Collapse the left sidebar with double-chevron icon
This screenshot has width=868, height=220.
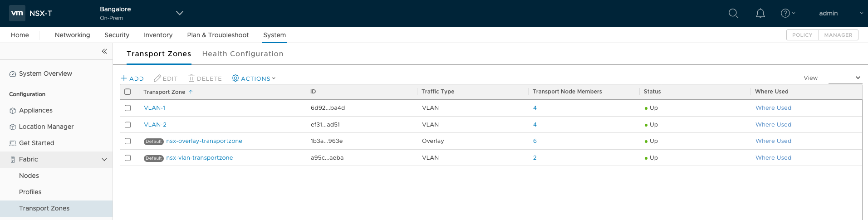click(x=104, y=51)
